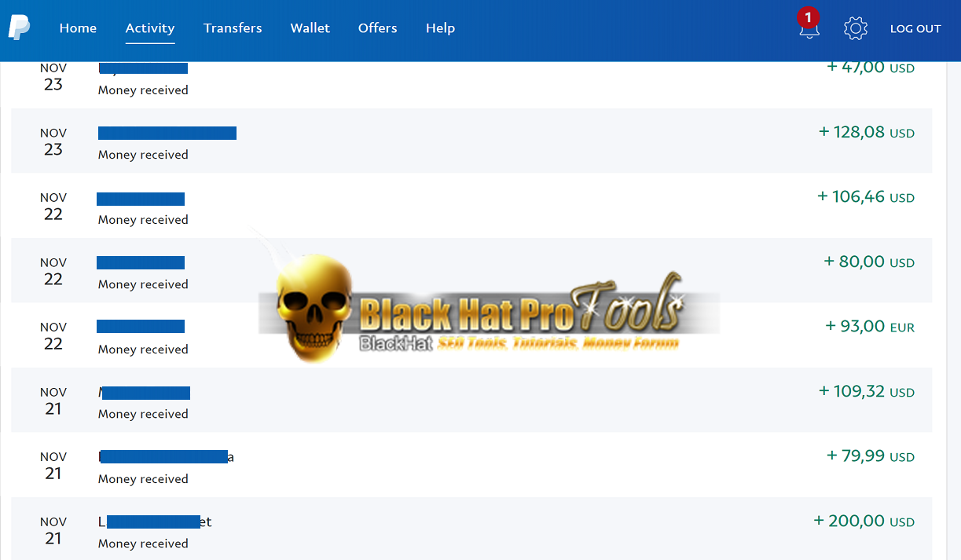Click Money received in the 109,32 row
The image size is (961, 560).
[143, 414]
